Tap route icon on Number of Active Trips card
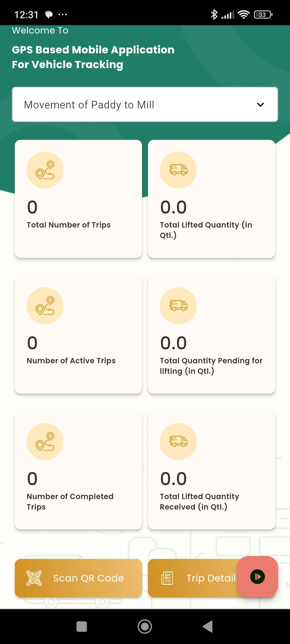Image resolution: width=290 pixels, height=644 pixels. (45, 306)
